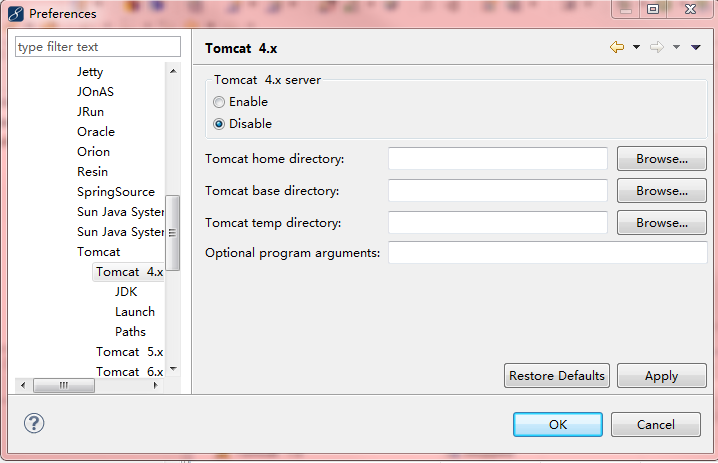
Task: Click tree scroll up arrow
Action: pyautogui.click(x=173, y=71)
